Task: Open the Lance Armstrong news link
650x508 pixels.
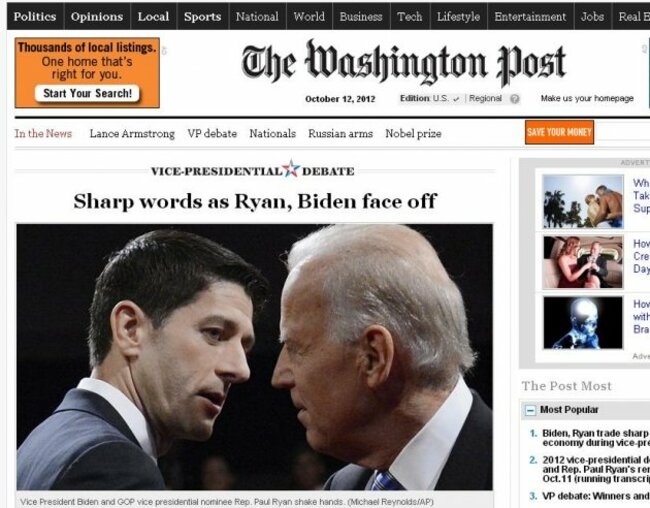Action: click(x=132, y=134)
